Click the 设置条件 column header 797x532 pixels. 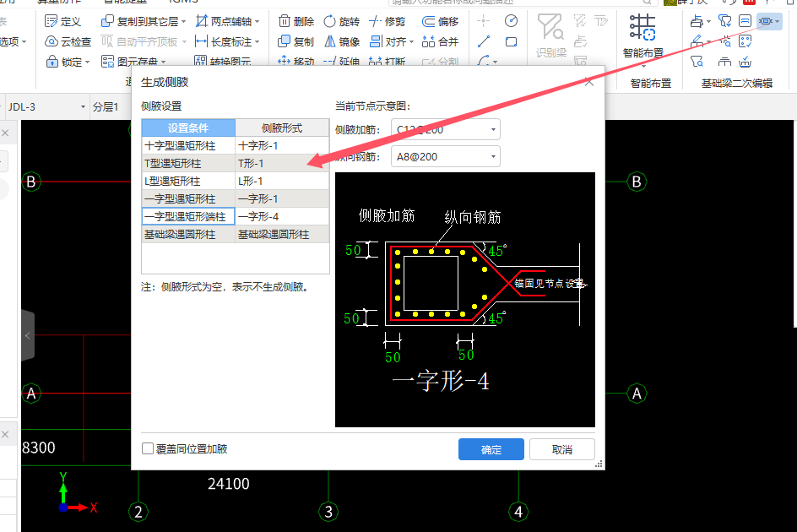188,128
